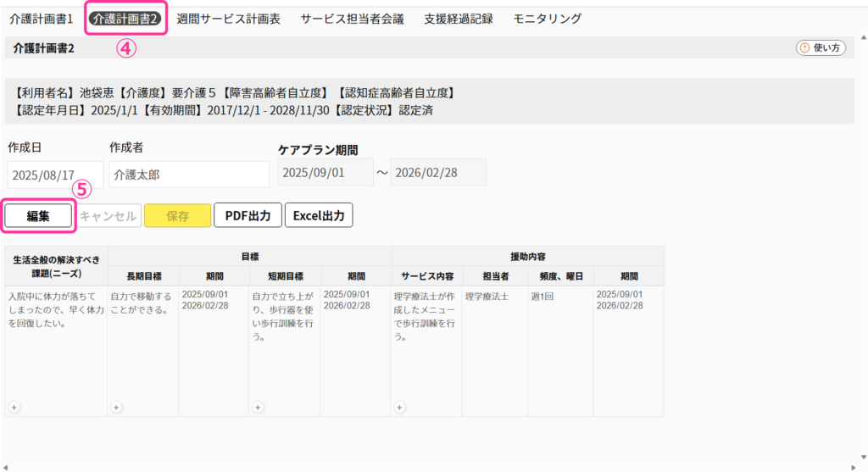Click the ケアプラン期間 start date field
Image resolution: width=868 pixels, height=472 pixels.
pos(325,172)
